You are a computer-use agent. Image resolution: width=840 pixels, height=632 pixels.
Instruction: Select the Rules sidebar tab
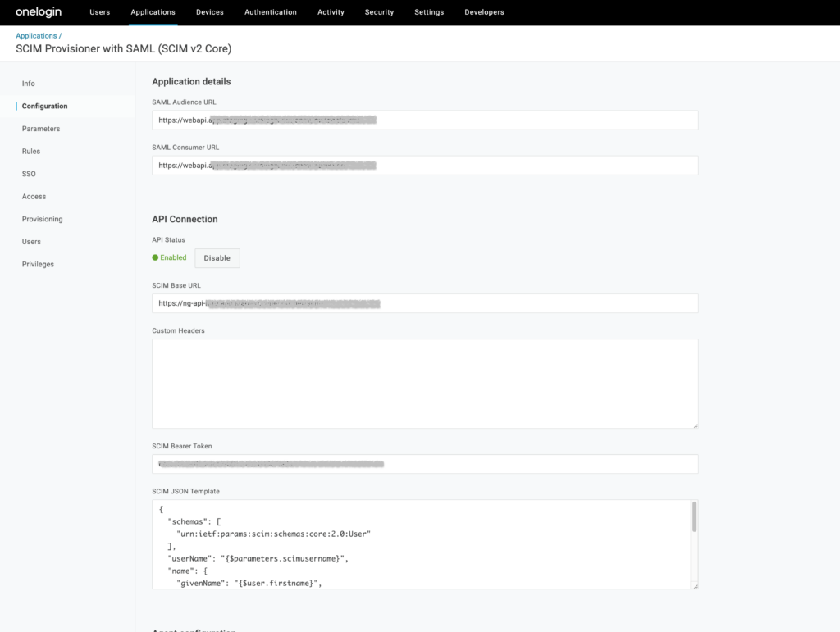[x=31, y=152]
